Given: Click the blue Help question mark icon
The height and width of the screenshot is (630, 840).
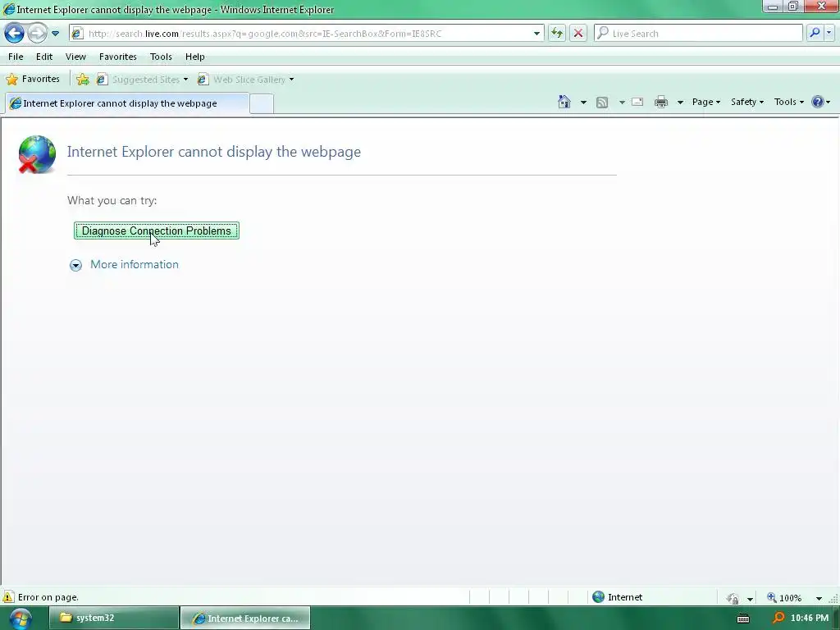Looking at the screenshot, I should click(x=818, y=102).
